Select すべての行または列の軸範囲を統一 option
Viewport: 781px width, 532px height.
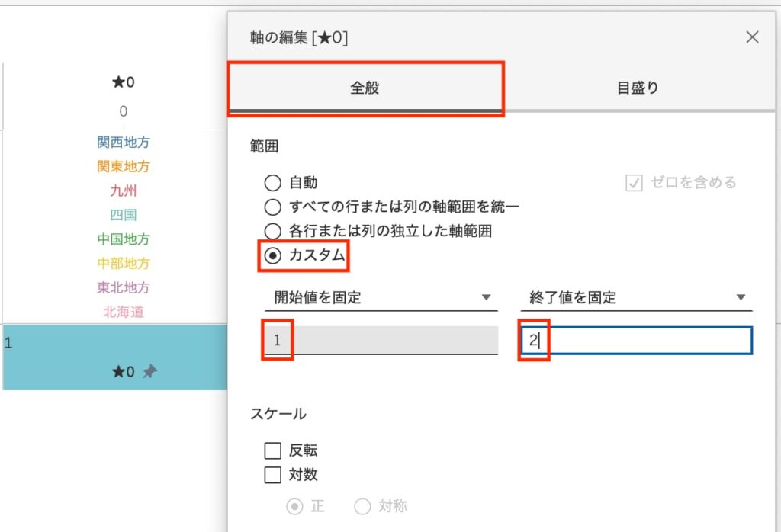(272, 207)
